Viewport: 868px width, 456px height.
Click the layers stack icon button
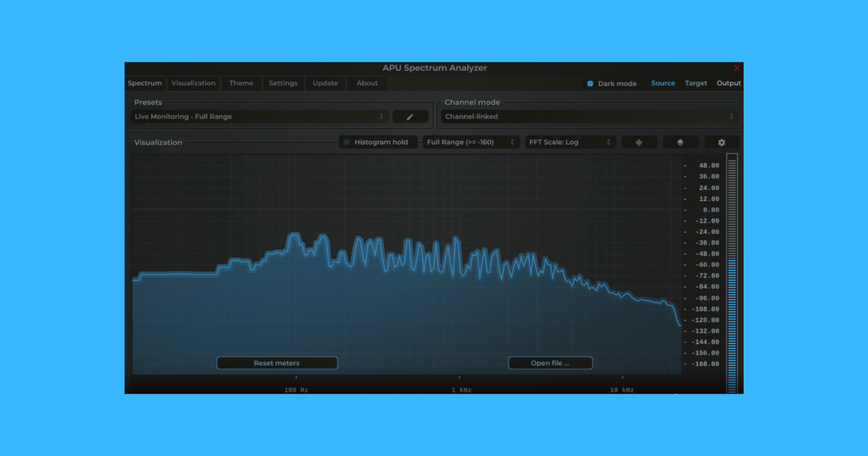(681, 143)
